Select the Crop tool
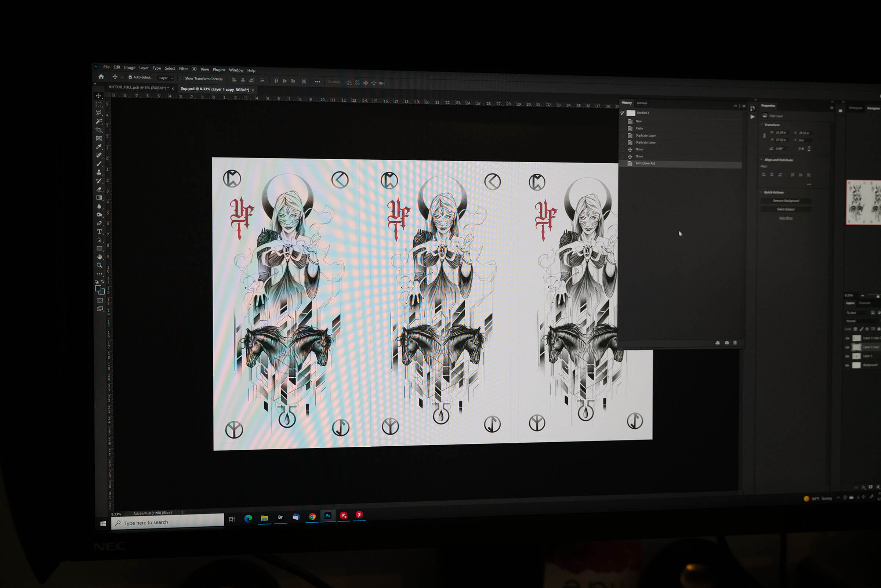881x588 pixels. [99, 130]
